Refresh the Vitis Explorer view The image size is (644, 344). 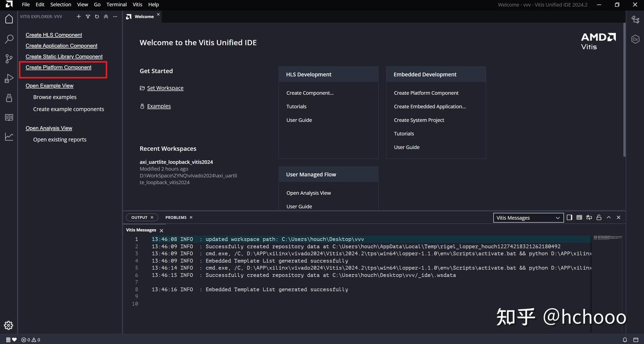[97, 17]
